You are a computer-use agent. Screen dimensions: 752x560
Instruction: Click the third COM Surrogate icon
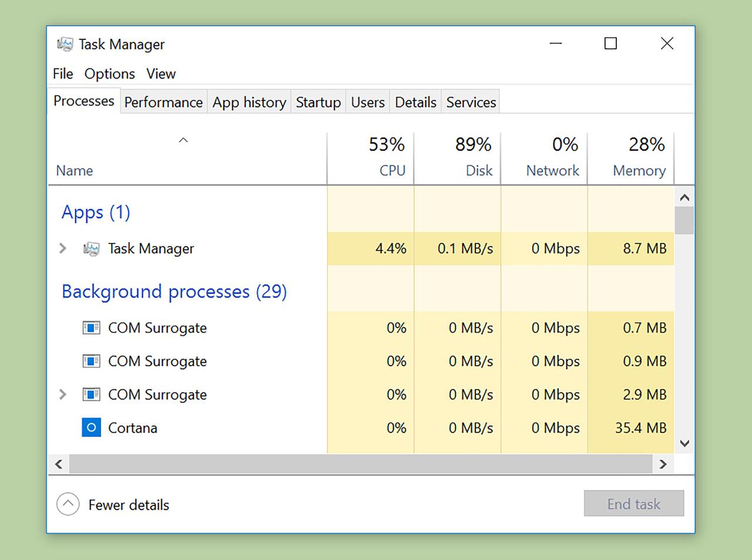[x=91, y=394]
